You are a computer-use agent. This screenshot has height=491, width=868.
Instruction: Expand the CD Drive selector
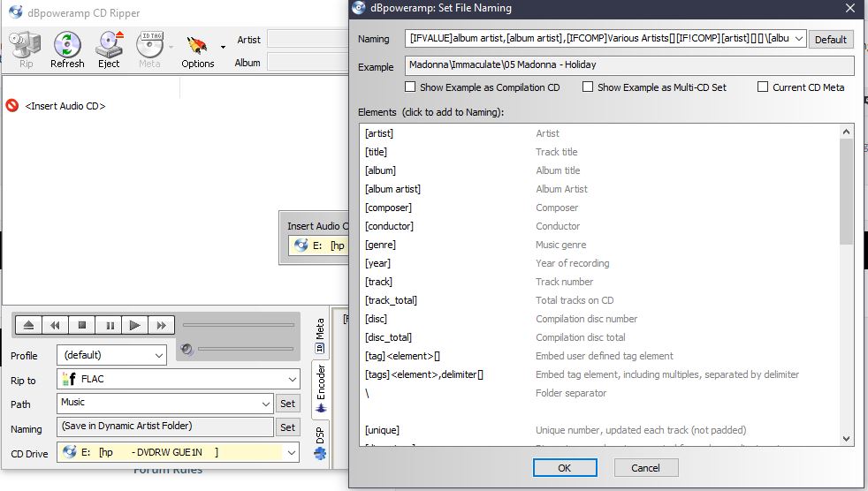pos(292,452)
